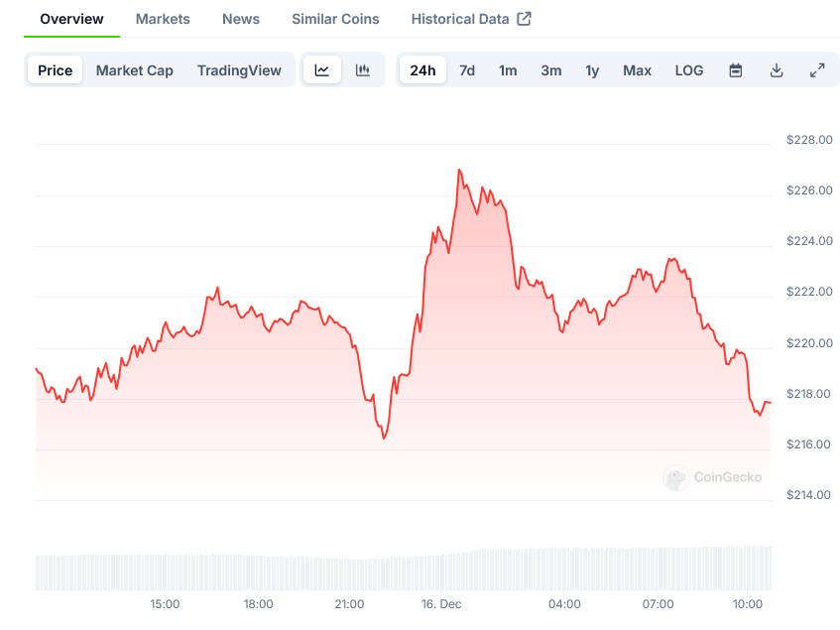Expand chart to fullscreen
This screenshot has width=840, height=630.
point(817,70)
